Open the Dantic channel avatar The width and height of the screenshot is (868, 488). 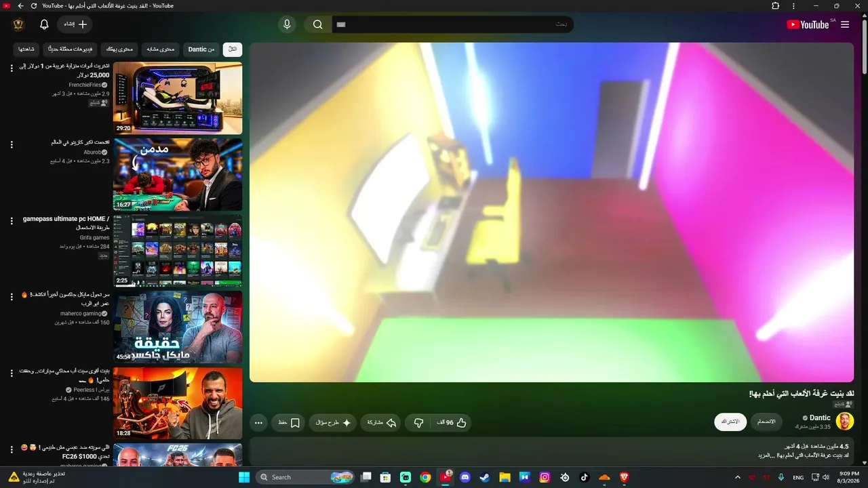pos(844,422)
